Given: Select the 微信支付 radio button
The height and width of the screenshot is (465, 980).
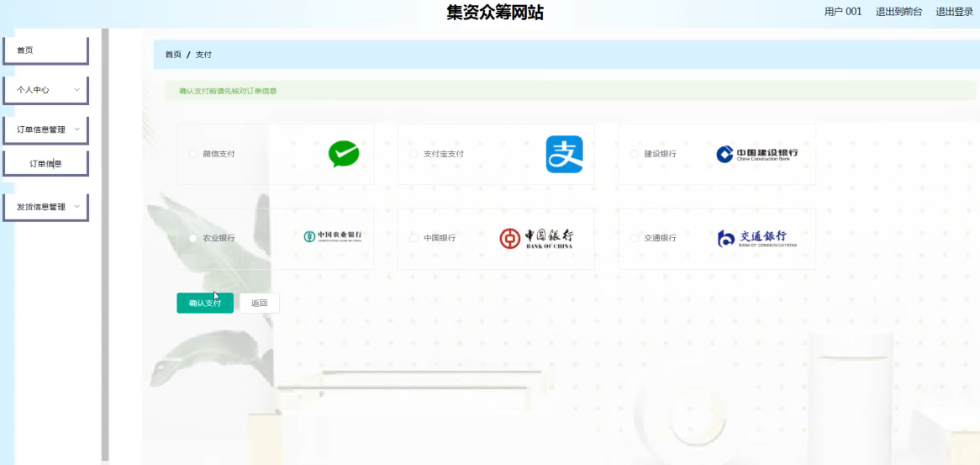Looking at the screenshot, I should pyautogui.click(x=193, y=154).
